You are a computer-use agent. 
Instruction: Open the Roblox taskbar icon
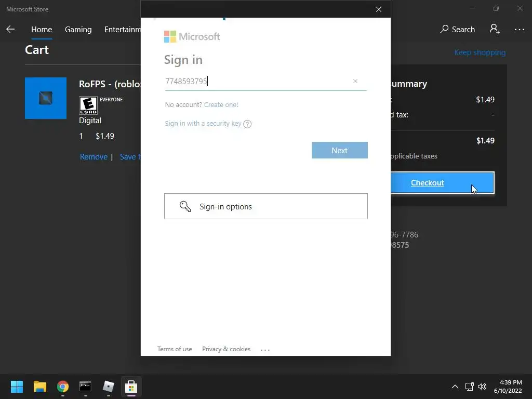[108, 387]
